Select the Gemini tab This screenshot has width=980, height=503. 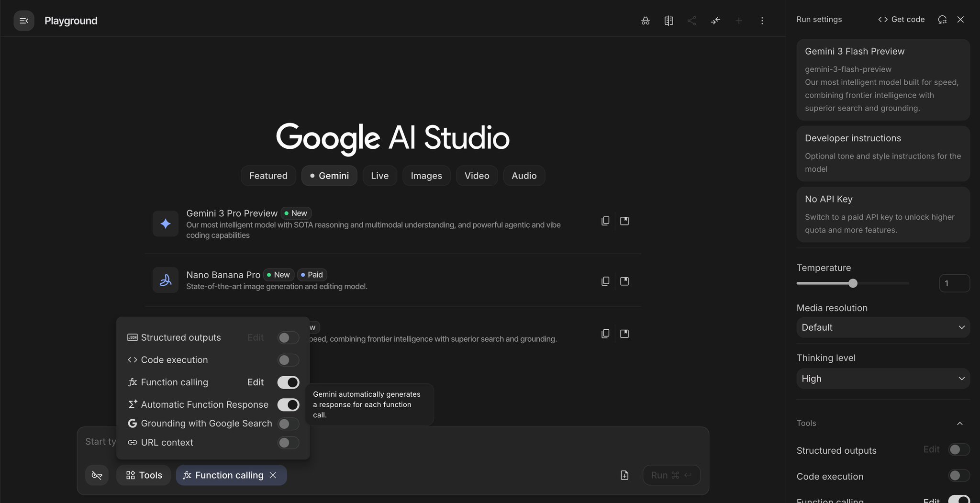[x=329, y=176]
